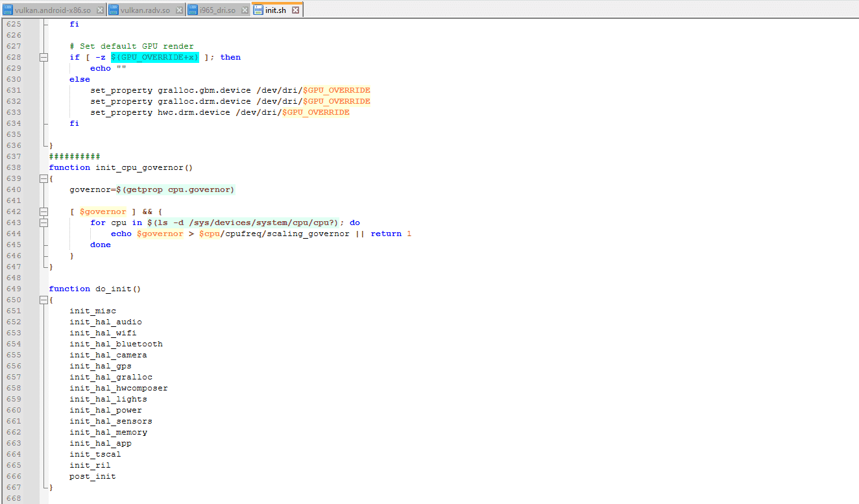
Task: Click save icon on vulkan.radv.so tab
Action: coord(114,10)
